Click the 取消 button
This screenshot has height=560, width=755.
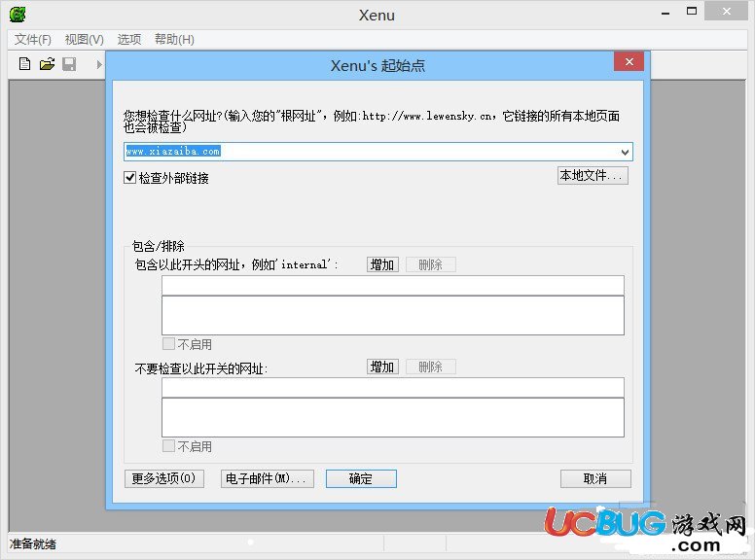[x=595, y=478]
